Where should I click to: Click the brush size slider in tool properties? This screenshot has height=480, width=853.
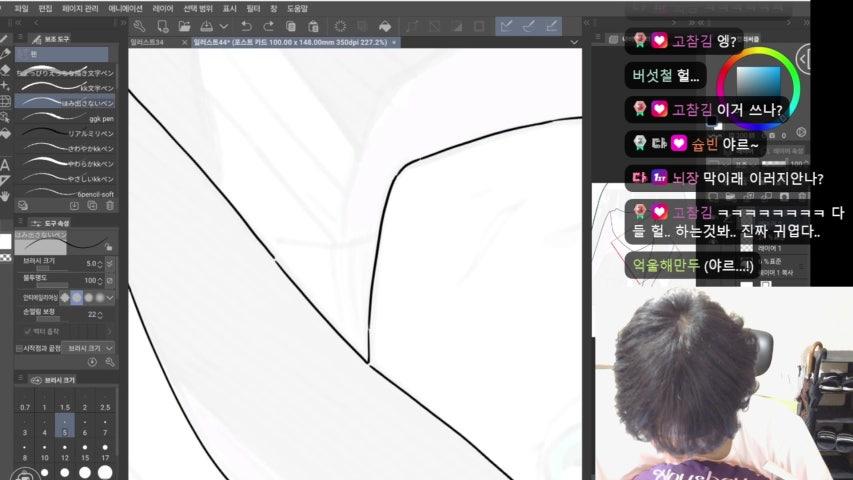point(52,268)
